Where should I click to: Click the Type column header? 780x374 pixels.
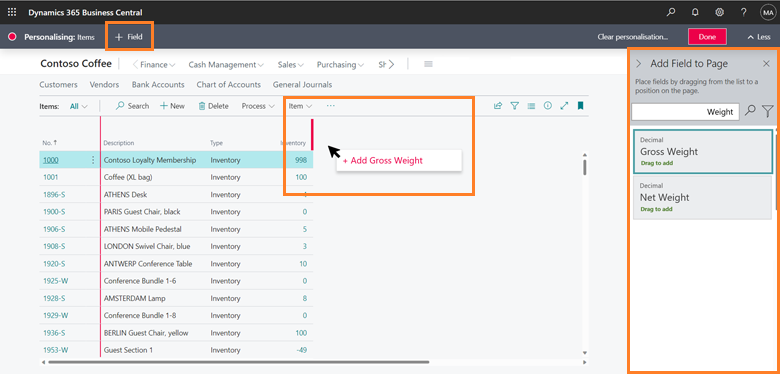(x=216, y=143)
